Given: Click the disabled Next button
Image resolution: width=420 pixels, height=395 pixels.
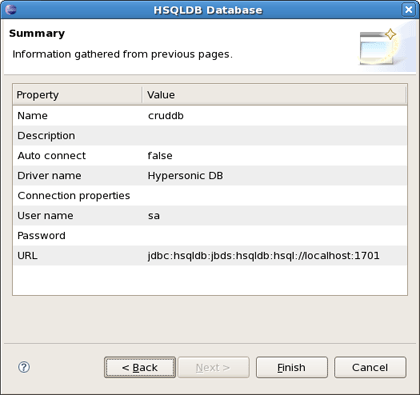Looking at the screenshot, I should 213,367.
